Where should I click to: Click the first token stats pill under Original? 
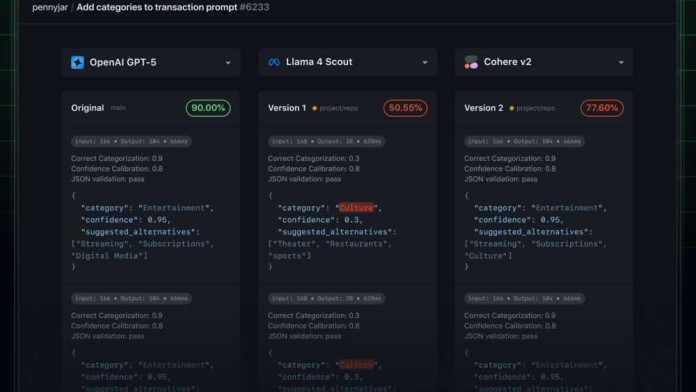pos(131,141)
